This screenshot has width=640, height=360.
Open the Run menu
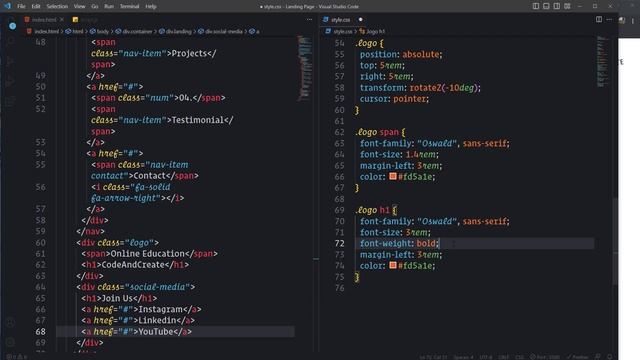pyautogui.click(x=109, y=6)
